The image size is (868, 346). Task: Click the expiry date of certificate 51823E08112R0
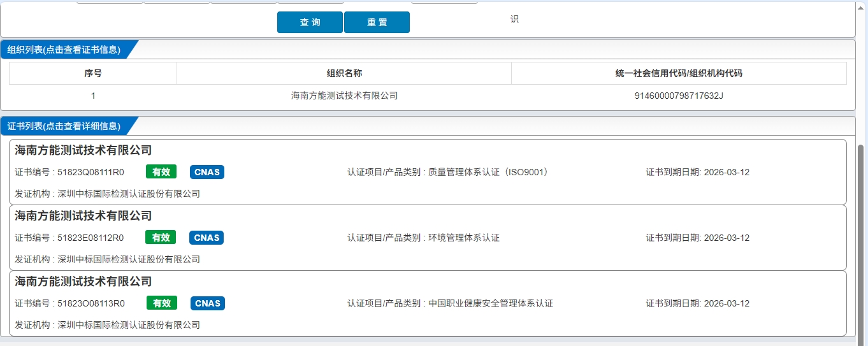[x=727, y=238]
